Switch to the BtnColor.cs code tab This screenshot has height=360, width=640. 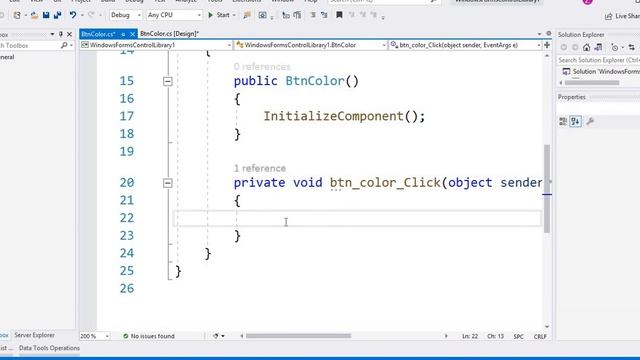[x=98, y=34]
